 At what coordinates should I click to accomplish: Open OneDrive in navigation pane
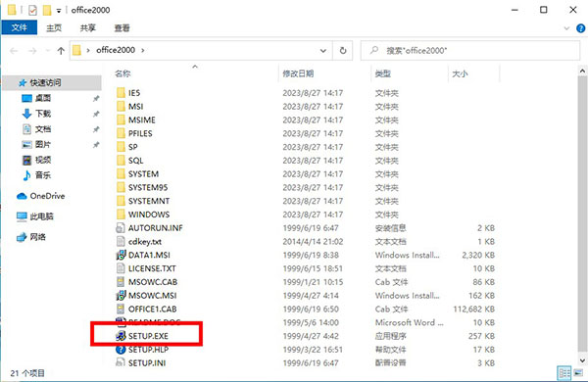(x=47, y=196)
